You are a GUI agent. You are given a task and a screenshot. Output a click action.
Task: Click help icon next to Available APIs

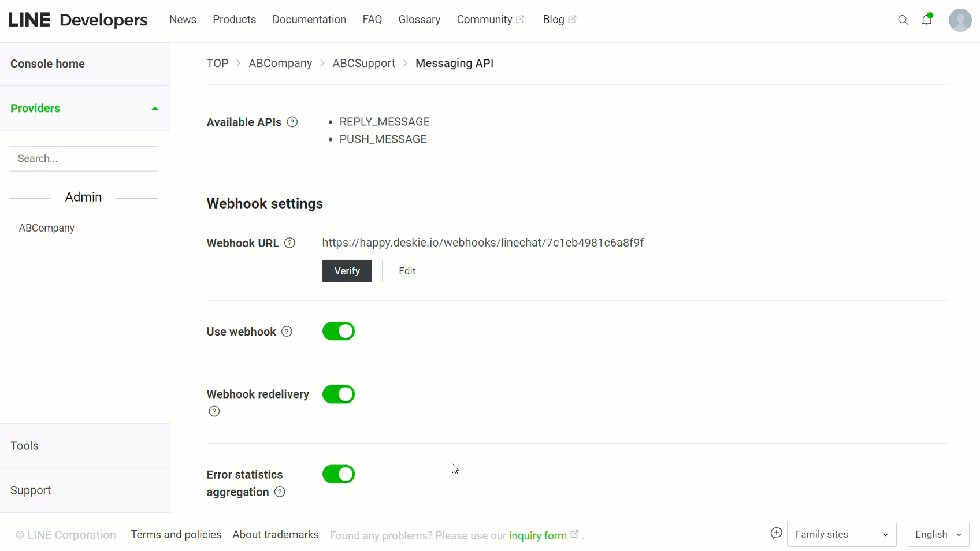click(292, 122)
